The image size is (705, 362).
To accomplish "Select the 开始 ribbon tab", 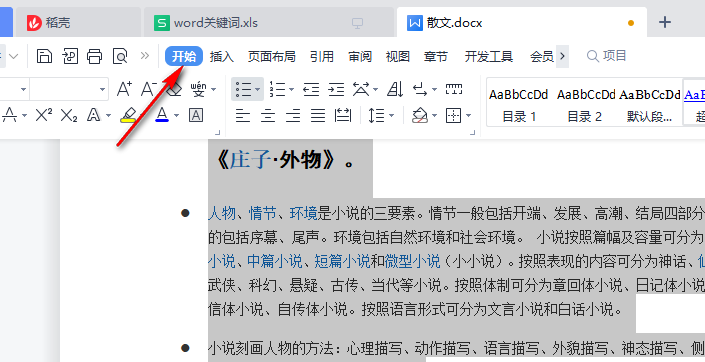I will click(x=184, y=56).
